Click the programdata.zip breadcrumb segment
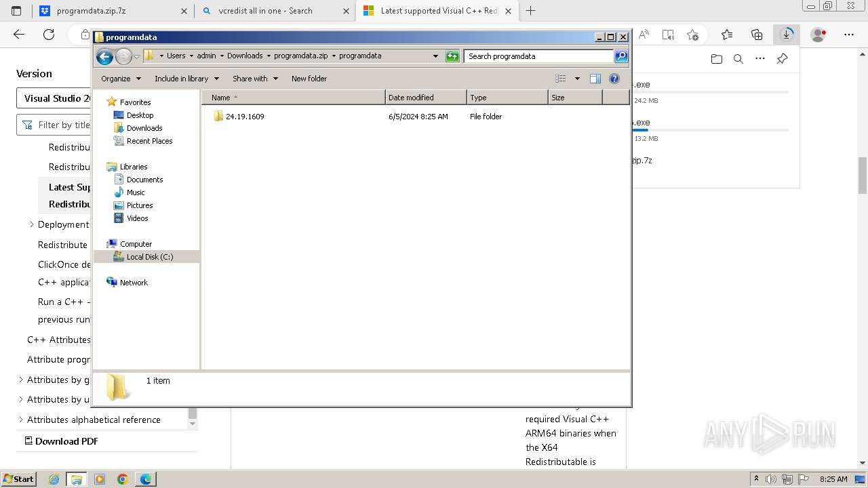This screenshot has width=868, height=488. pos(300,56)
